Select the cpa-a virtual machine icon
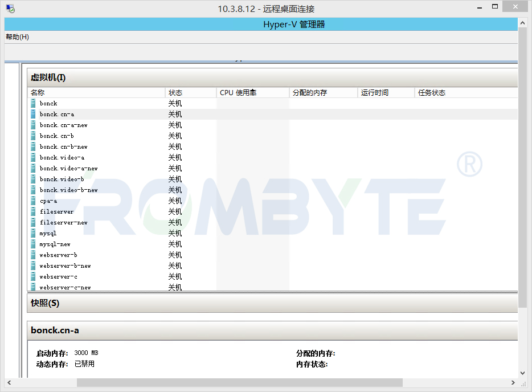 pyautogui.click(x=34, y=201)
